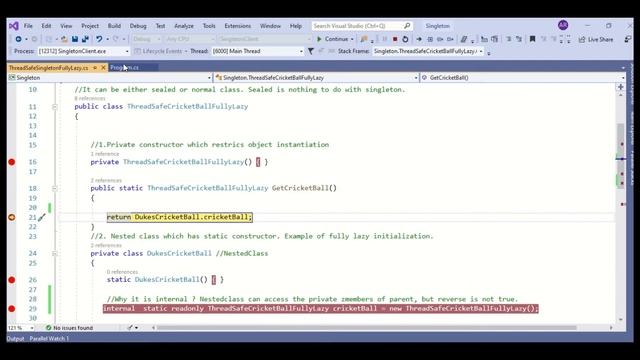Restart debugging with the circular arrow icon
The width and height of the screenshot is (640, 360).
pos(405,39)
